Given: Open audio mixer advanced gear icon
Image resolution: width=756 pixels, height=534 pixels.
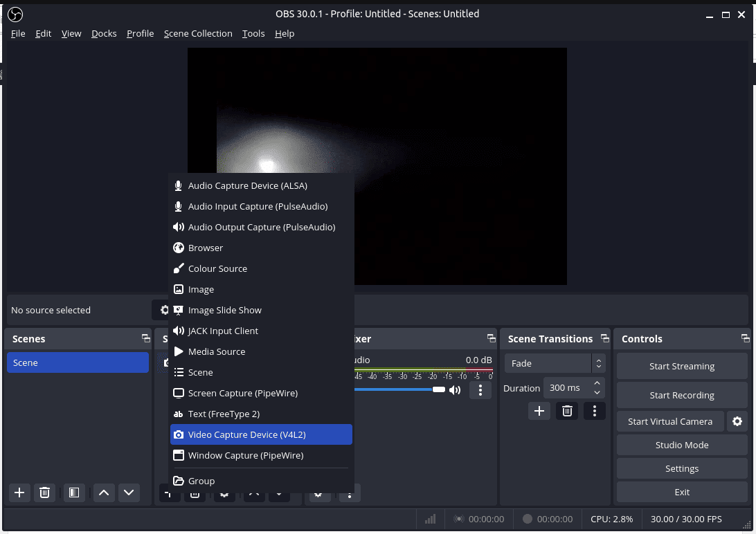Looking at the screenshot, I should tap(318, 495).
